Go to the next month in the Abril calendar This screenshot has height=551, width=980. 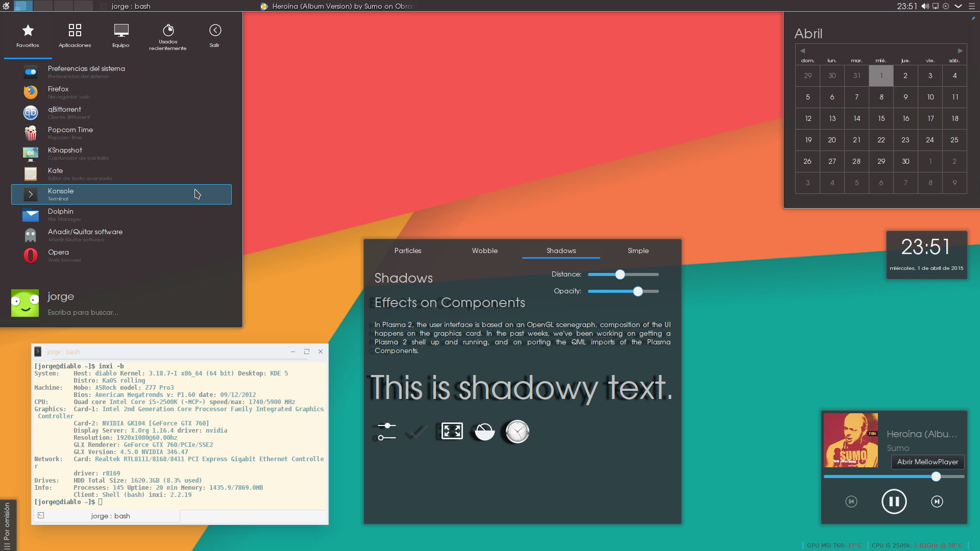[x=960, y=51]
